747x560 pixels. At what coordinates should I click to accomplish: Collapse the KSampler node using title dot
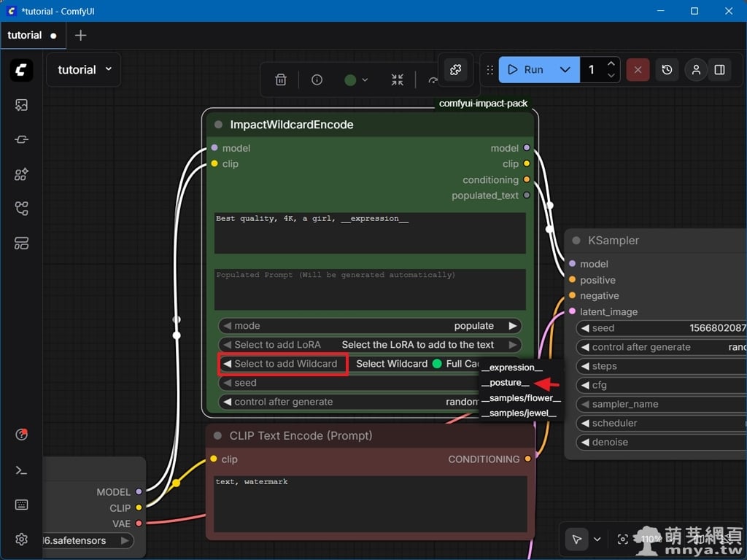(x=576, y=241)
